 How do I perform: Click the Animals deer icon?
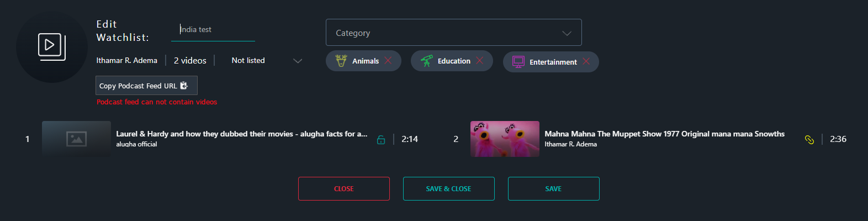pos(342,61)
